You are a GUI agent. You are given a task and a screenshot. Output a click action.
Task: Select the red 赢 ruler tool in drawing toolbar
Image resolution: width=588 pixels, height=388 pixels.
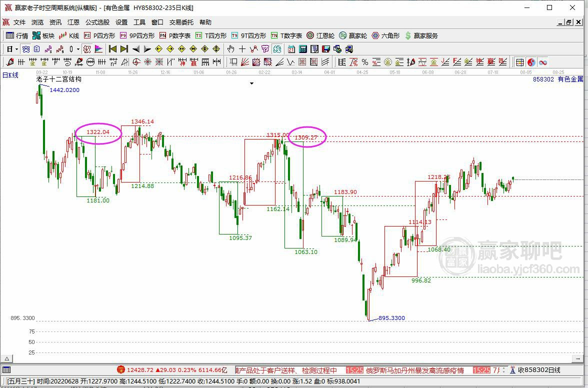[x=193, y=62]
